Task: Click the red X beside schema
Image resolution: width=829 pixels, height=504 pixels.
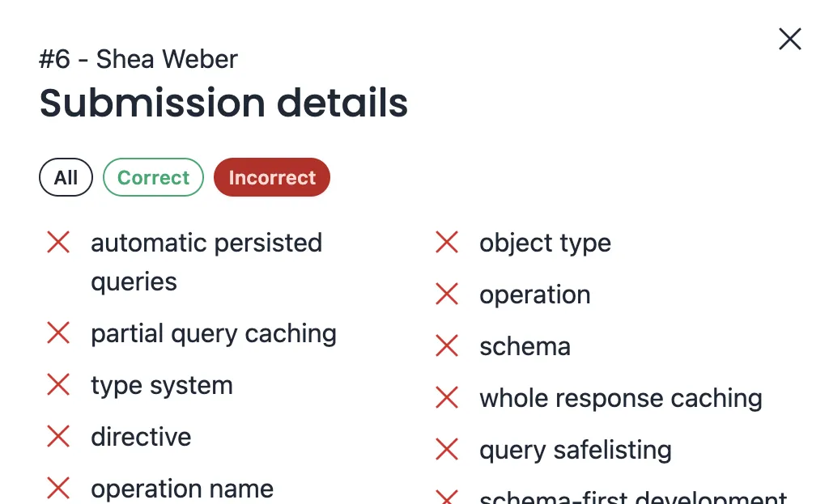Action: click(447, 346)
